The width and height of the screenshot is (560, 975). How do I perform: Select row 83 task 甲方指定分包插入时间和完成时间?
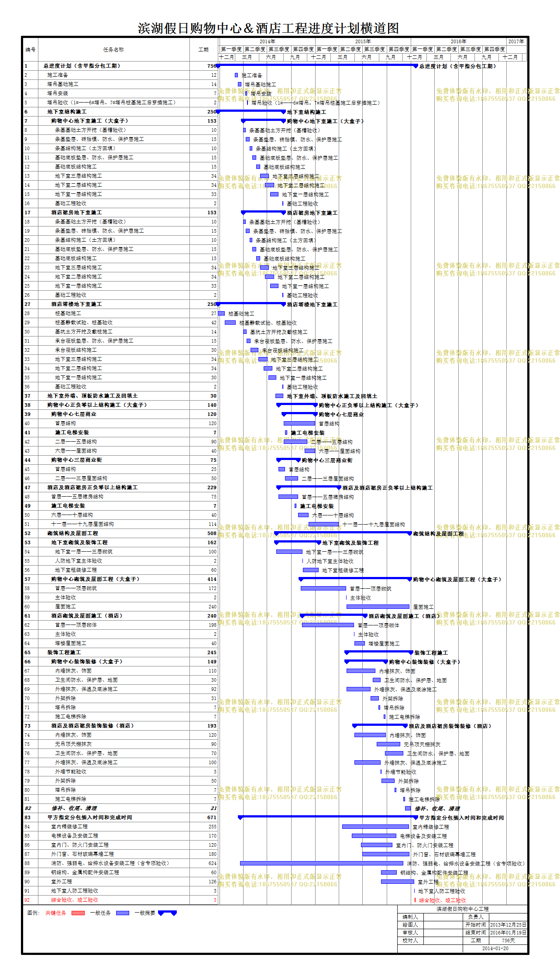tap(90, 817)
